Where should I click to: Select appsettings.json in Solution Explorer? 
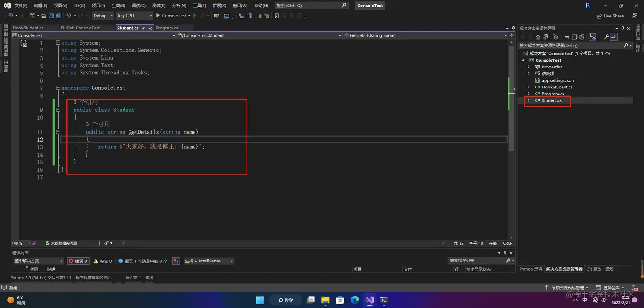[558, 80]
